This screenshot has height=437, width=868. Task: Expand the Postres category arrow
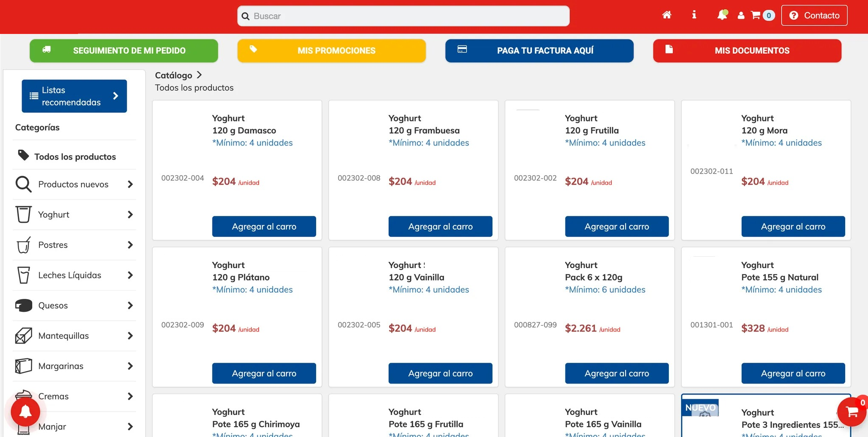[x=130, y=245]
